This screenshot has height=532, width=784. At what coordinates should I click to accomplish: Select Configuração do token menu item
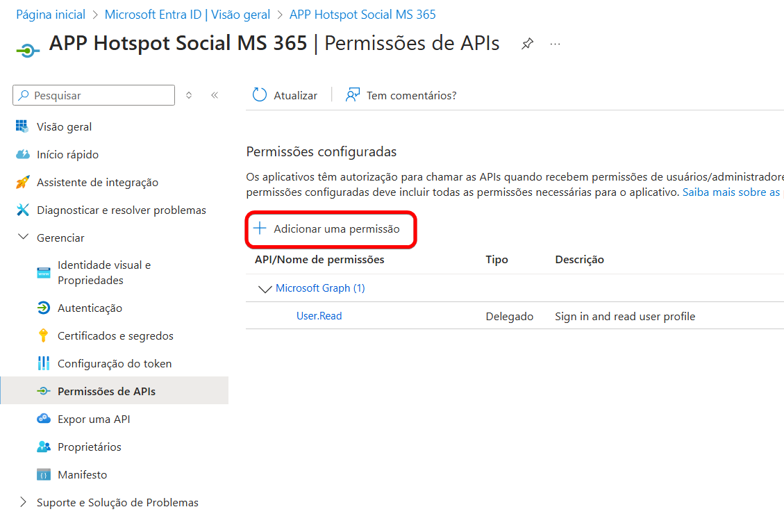tap(114, 363)
